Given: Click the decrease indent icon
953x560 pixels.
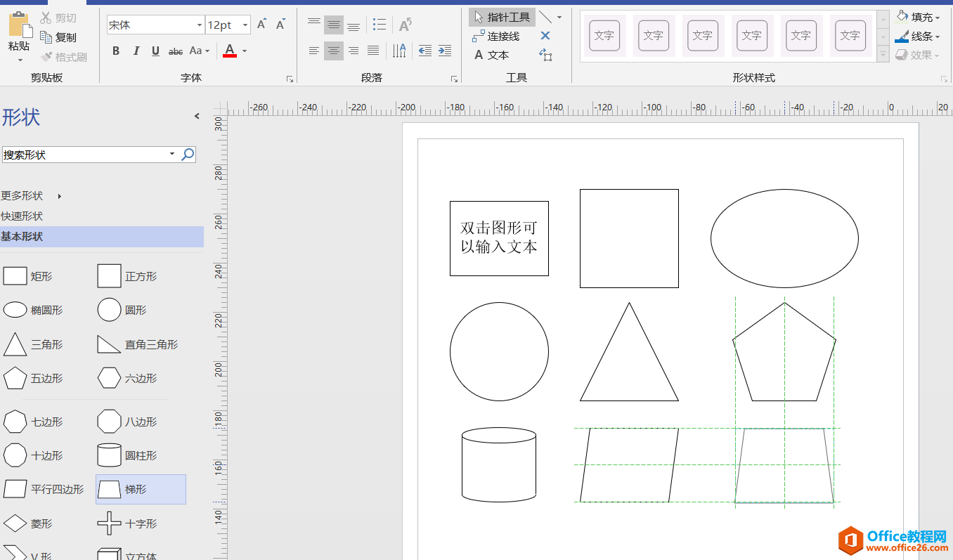Looking at the screenshot, I should (x=424, y=51).
